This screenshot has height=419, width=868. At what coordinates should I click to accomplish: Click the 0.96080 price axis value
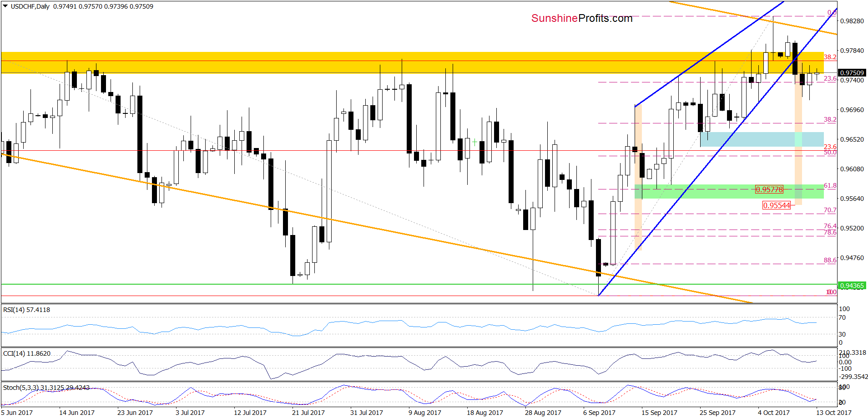coord(852,169)
